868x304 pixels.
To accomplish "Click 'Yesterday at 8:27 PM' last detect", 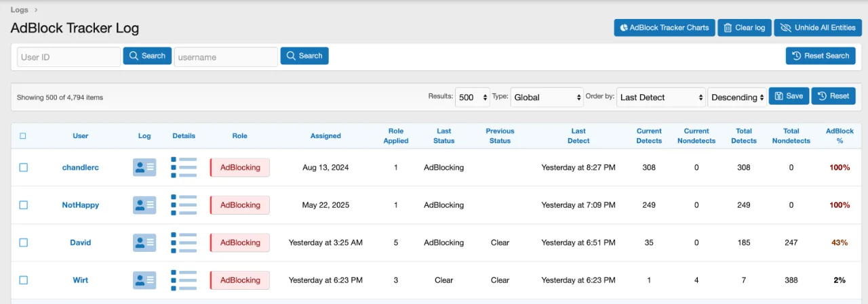I will point(578,167).
